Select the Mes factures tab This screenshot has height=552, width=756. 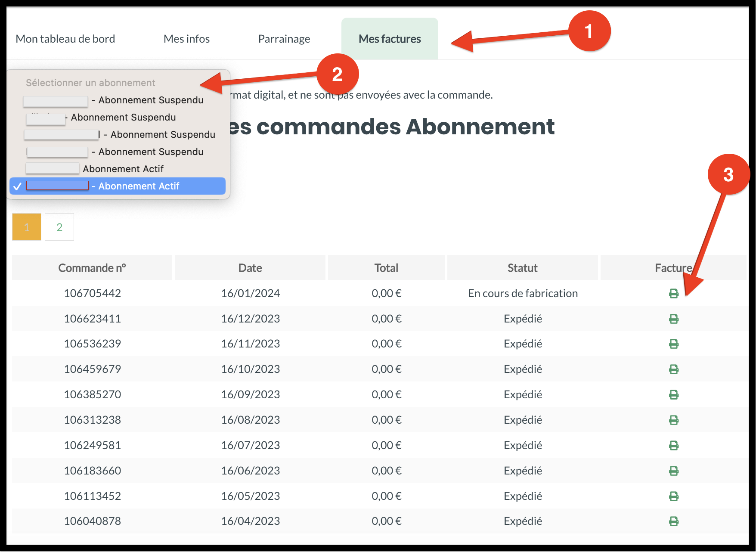tap(390, 39)
